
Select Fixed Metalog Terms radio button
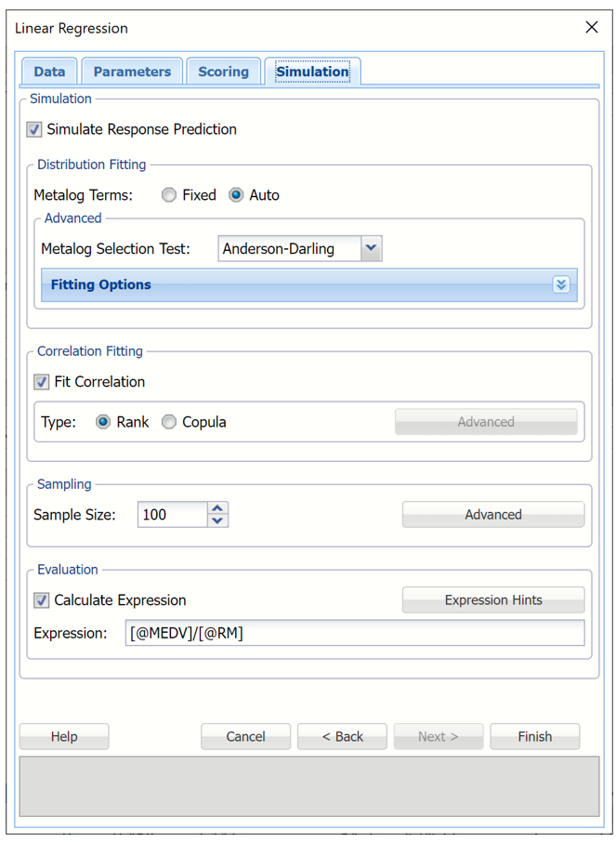169,195
